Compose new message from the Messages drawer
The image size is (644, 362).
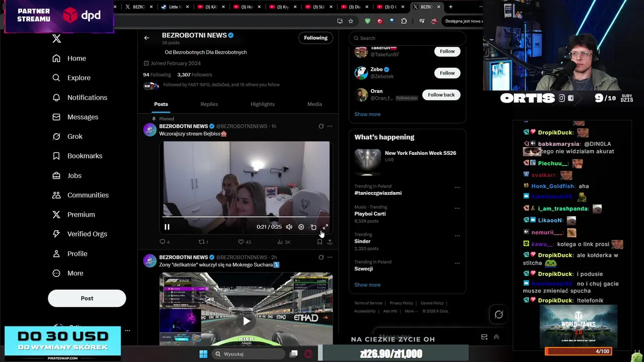coord(484,337)
